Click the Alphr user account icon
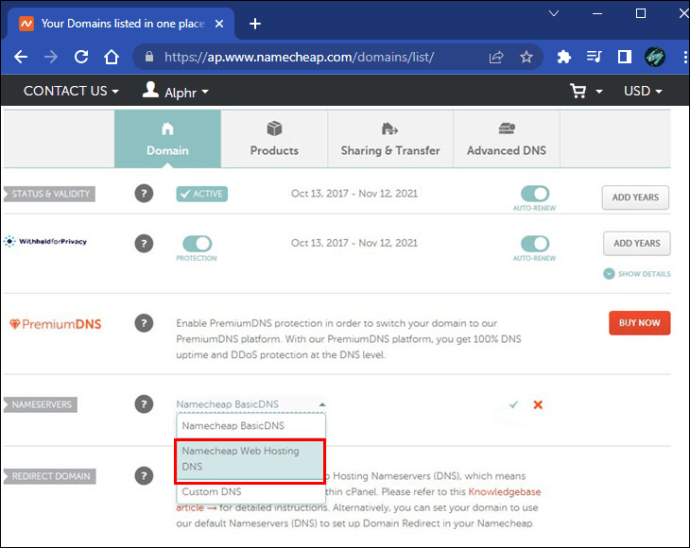This screenshot has width=690, height=548. pyautogui.click(x=150, y=90)
